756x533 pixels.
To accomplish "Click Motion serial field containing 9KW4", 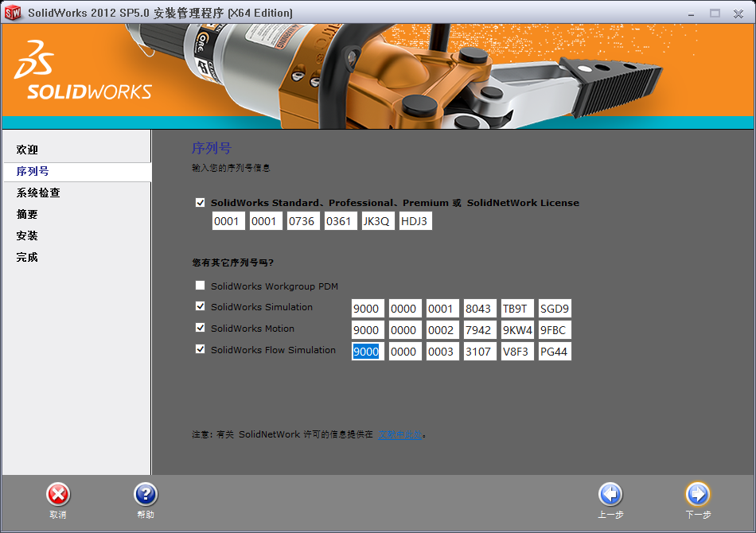I will [x=517, y=330].
